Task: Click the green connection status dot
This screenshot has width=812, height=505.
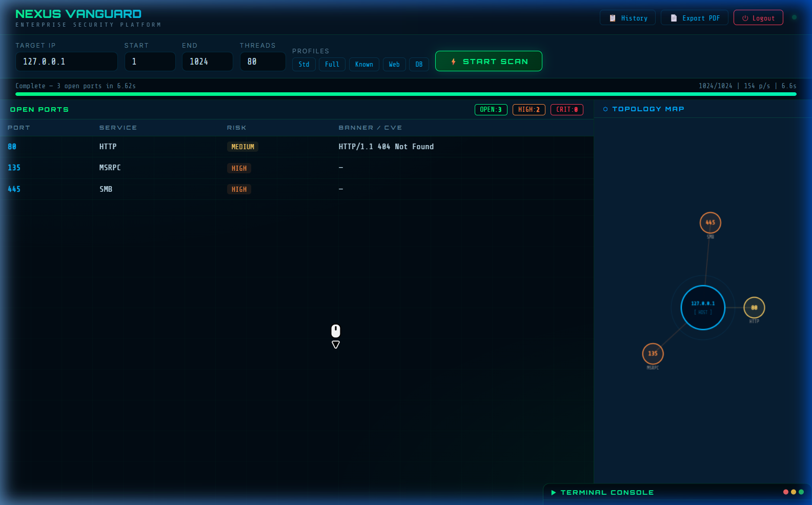Action: 794,17
